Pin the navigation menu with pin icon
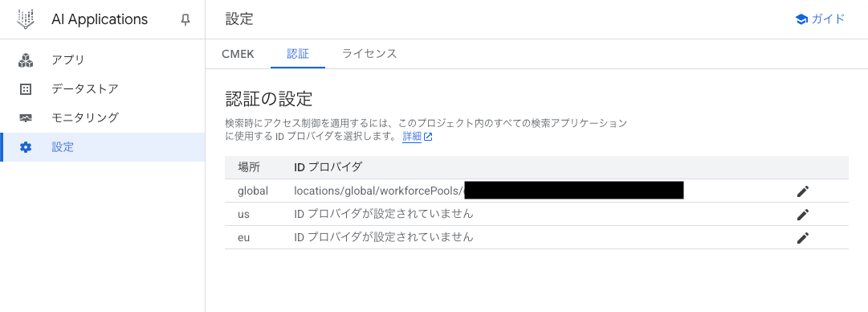Image resolution: width=868 pixels, height=312 pixels. coord(185,20)
